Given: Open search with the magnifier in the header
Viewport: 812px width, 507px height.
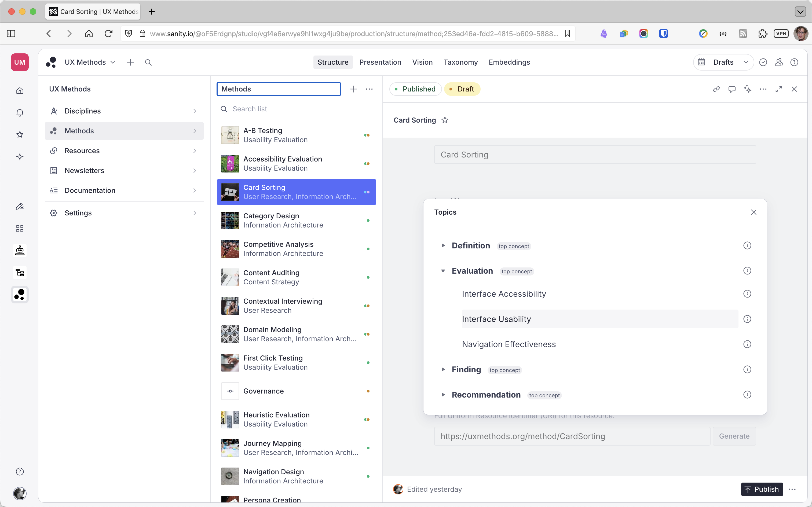Looking at the screenshot, I should coord(148,62).
